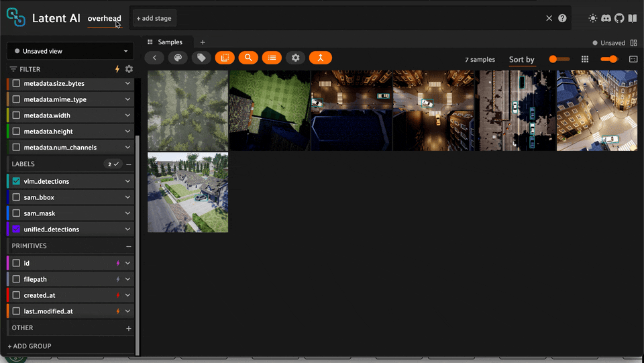Click the split panel icon next to Unsaved
Viewport: 644px width, 363px height.
click(633, 43)
